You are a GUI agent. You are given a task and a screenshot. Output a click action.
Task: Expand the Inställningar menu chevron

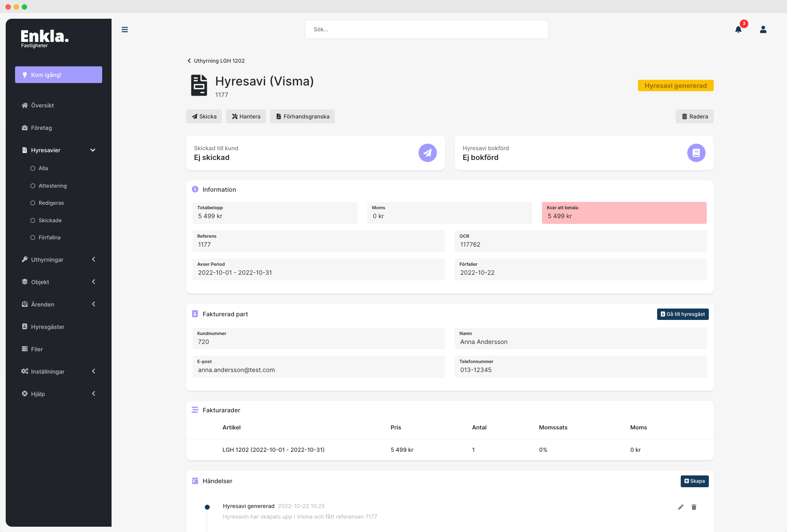(x=94, y=371)
